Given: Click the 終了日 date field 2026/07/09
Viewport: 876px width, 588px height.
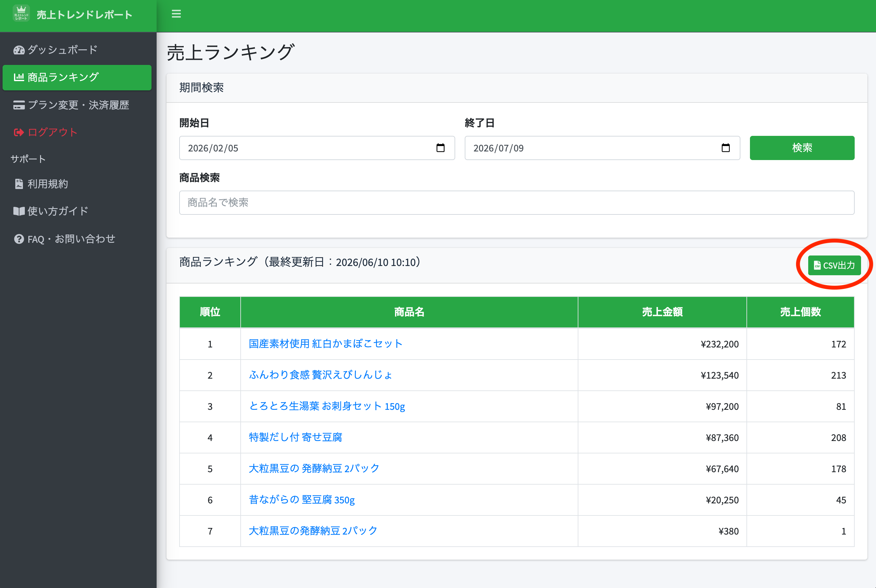Looking at the screenshot, I should tap(602, 148).
